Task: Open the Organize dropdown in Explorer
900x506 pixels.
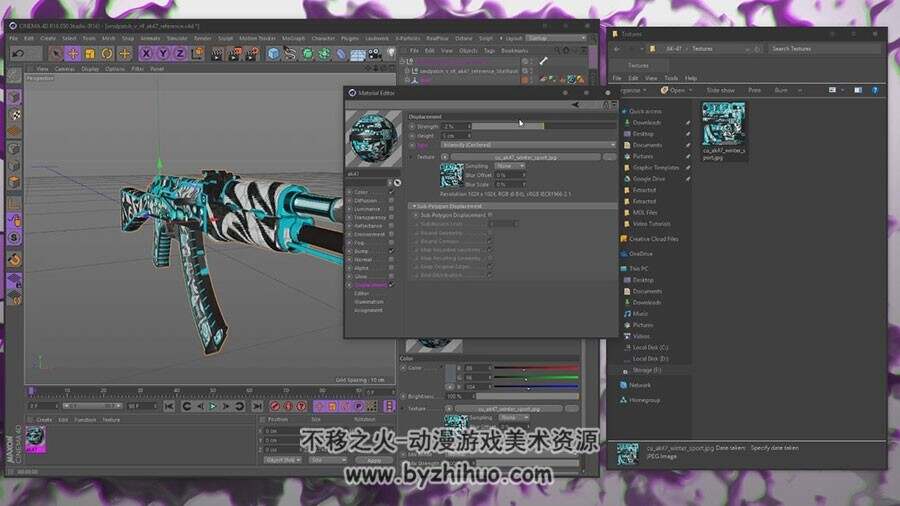Action: click(632, 91)
